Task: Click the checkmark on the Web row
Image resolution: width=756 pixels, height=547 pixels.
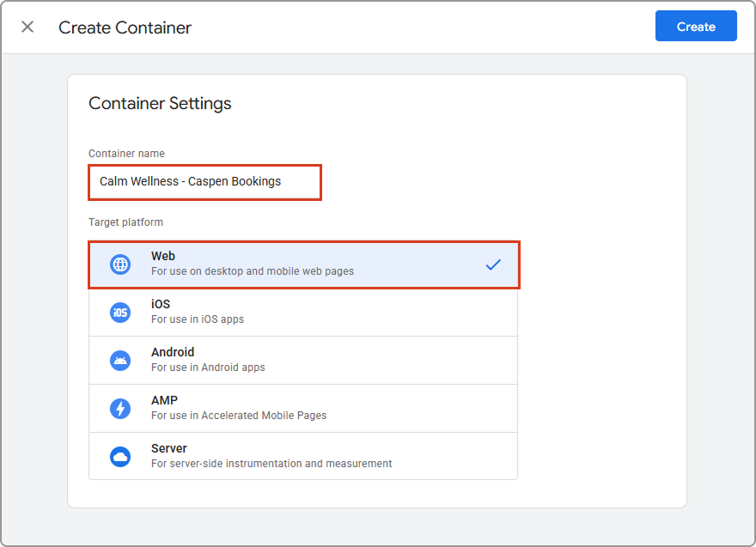Action: point(493,264)
